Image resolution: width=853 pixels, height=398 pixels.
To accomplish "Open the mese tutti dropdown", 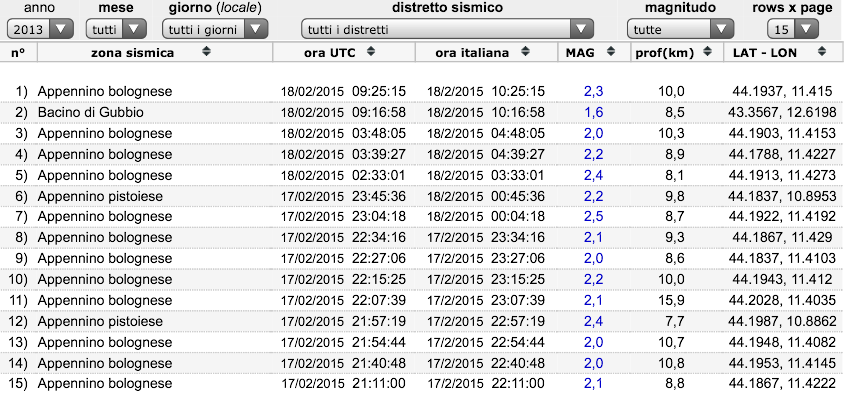I will click(116, 29).
